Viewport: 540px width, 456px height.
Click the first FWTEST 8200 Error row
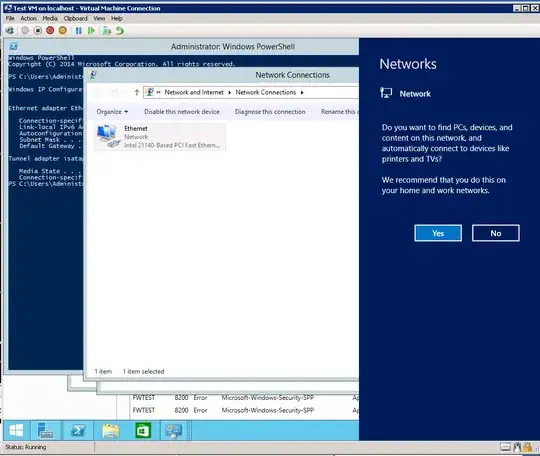click(x=245, y=397)
